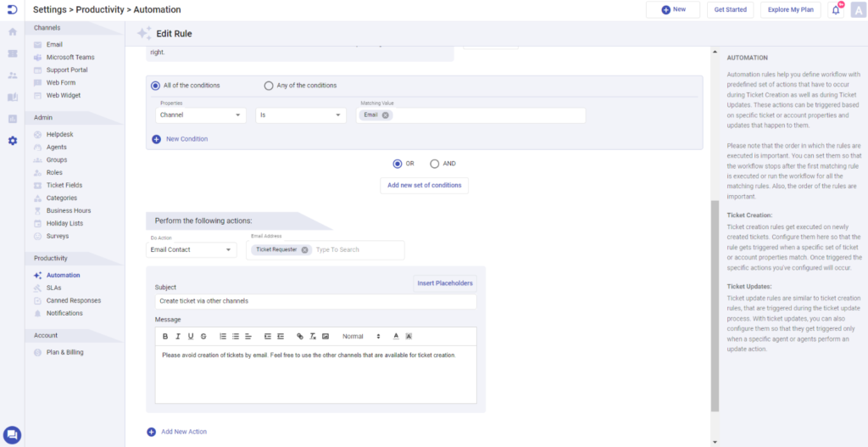Viewport: 868px width, 447px height.
Task: Open Business Hours settings
Action: (x=69, y=211)
